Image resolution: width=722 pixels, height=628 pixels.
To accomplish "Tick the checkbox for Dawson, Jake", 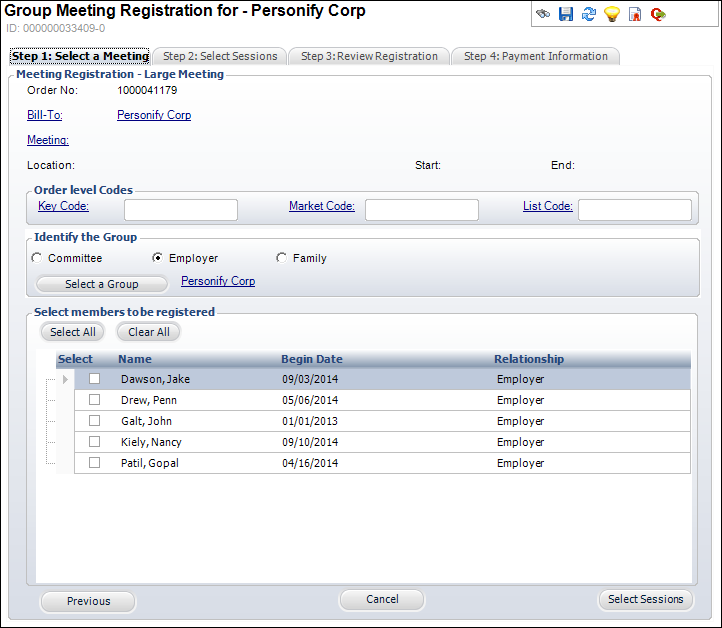I will click(94, 378).
